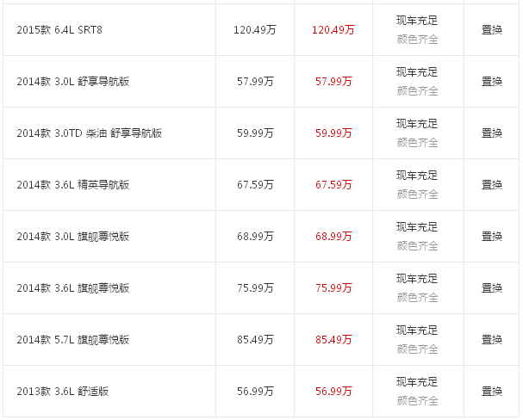Viewport: 523px width, 420px height.
Task: Open 2015款 6.4L SRT8 model name
Action: click(59, 30)
